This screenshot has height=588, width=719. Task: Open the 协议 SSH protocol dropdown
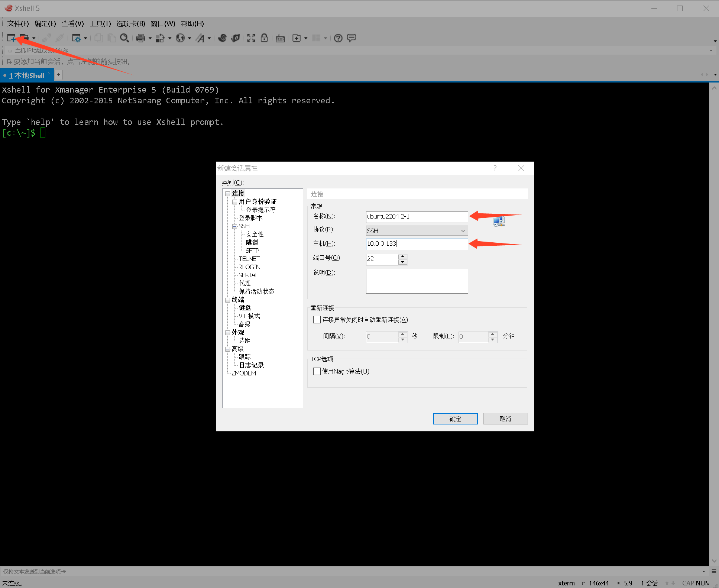(417, 230)
